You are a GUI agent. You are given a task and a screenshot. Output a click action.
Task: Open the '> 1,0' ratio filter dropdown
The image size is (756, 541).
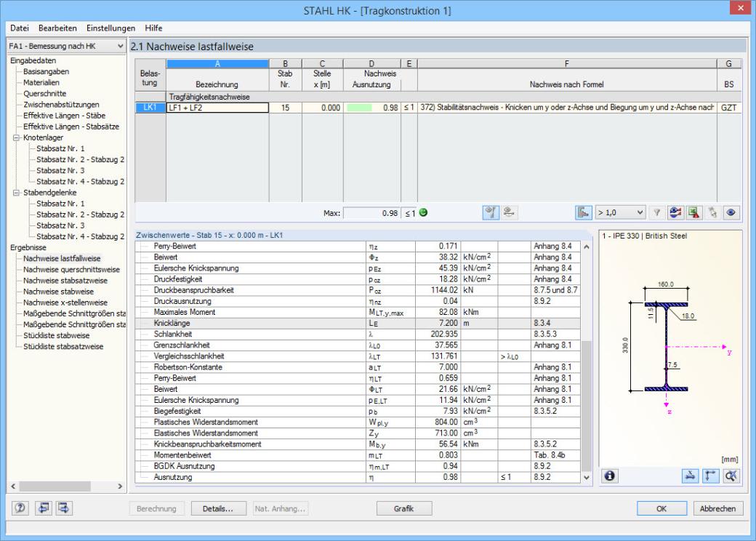pyautogui.click(x=621, y=212)
